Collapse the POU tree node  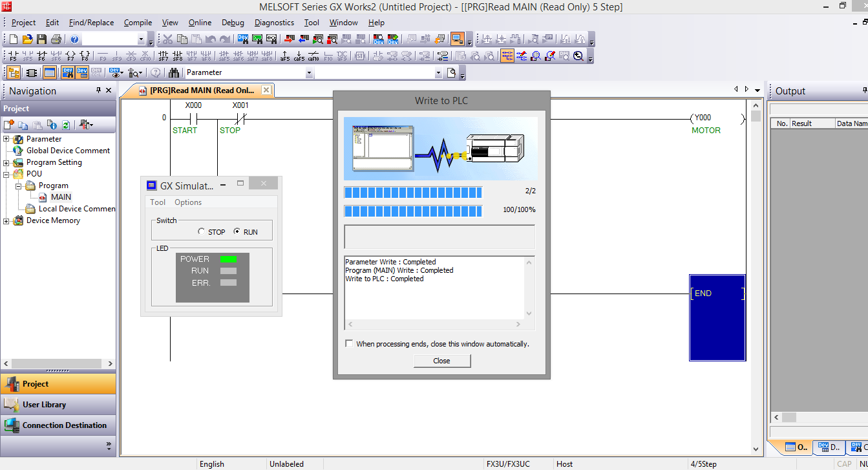[x=6, y=174]
